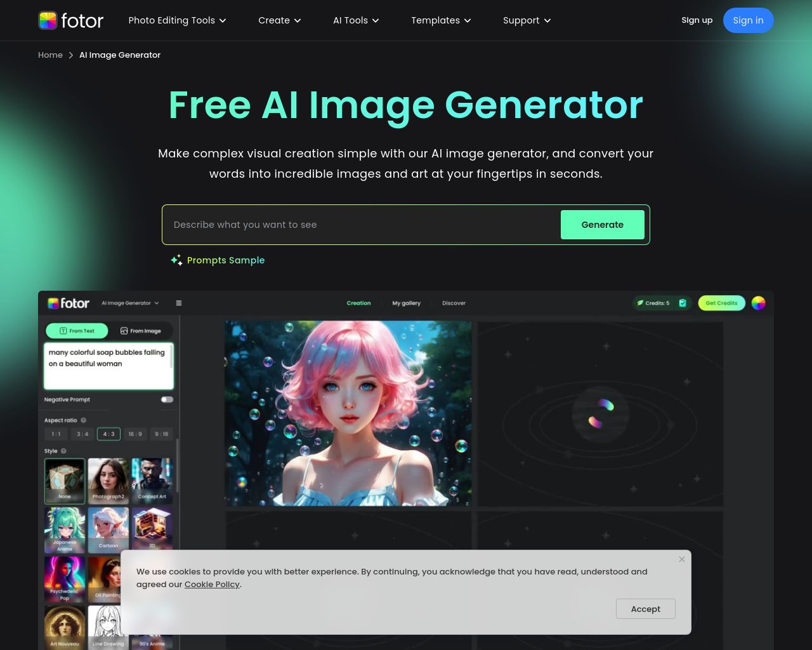Image resolution: width=812 pixels, height=650 pixels.
Task: Click the sparkle icon beside Prompts Sample
Action: [177, 260]
